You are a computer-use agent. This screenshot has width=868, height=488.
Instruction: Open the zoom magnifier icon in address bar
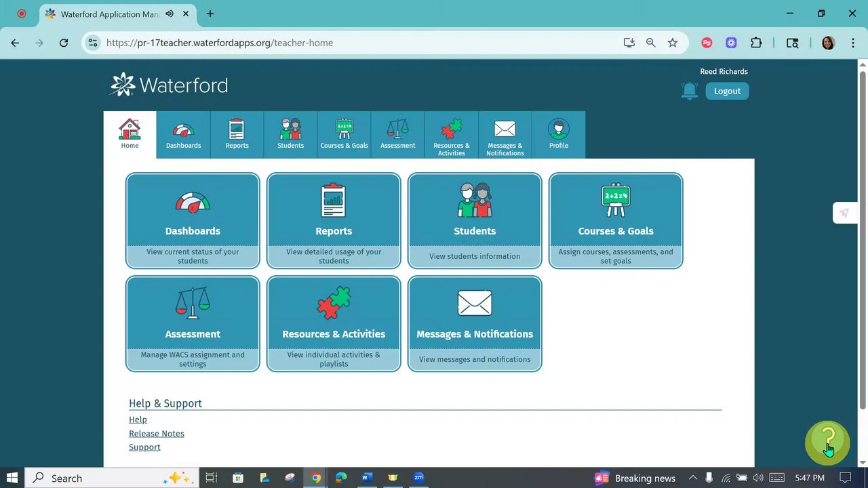(651, 43)
